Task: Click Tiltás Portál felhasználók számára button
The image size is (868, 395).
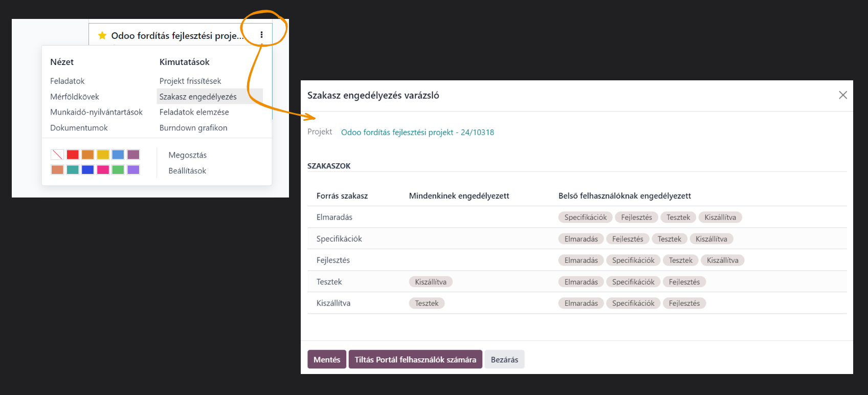Action: point(415,359)
